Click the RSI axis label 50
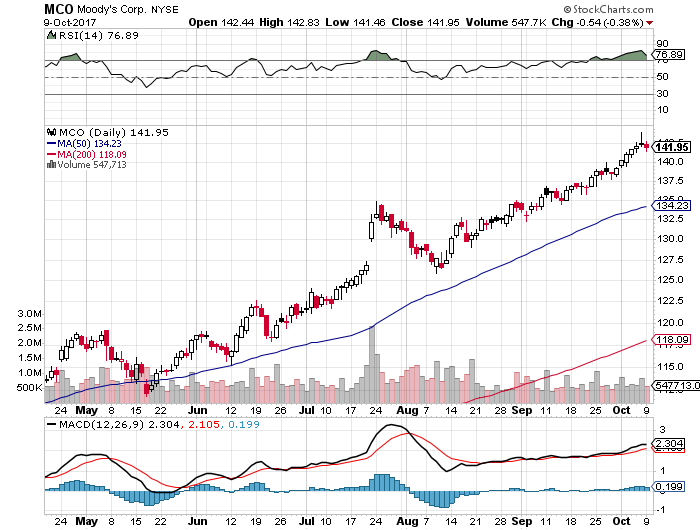Viewport: 700px width, 530px height. point(662,77)
